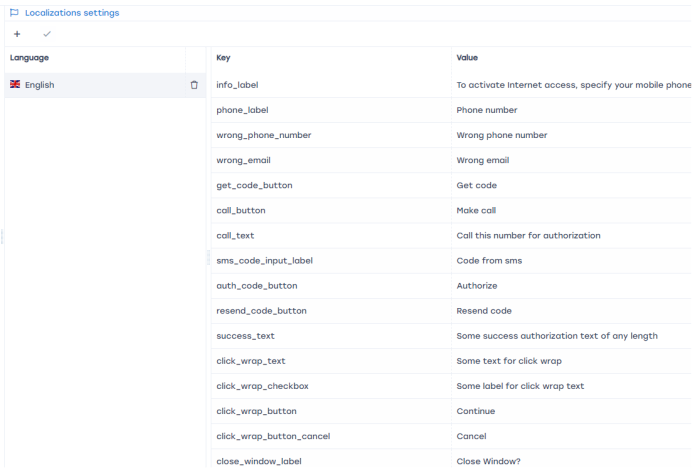The image size is (700, 473).
Task: Click the Key column header
Action: point(223,58)
